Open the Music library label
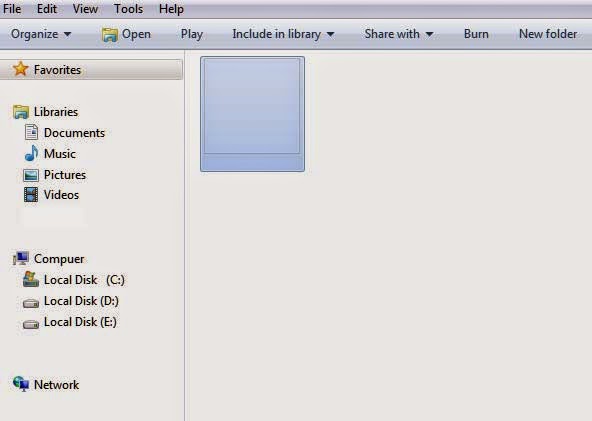This screenshot has width=592, height=421. pyautogui.click(x=60, y=154)
